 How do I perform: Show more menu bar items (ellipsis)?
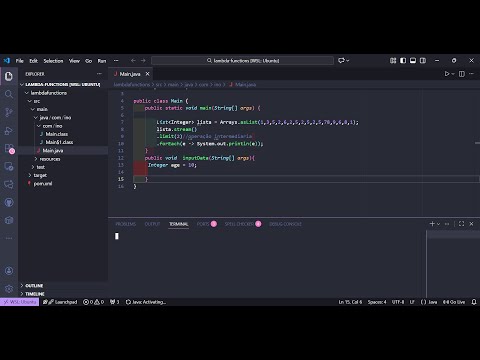coord(116,61)
